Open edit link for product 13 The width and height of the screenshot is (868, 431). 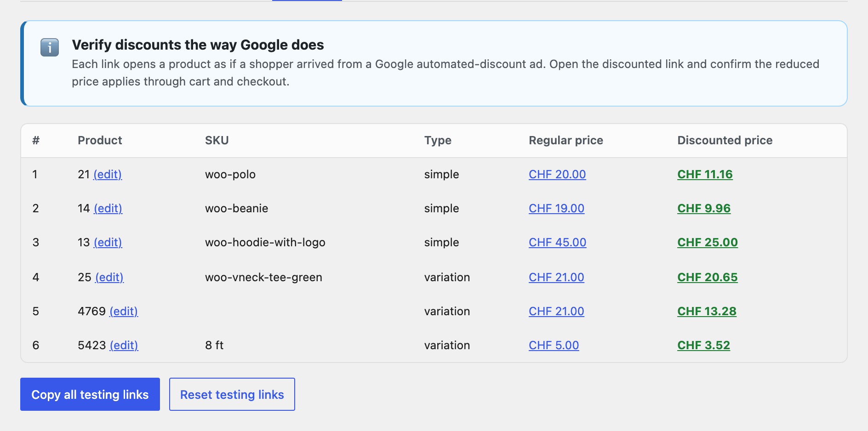[108, 243]
